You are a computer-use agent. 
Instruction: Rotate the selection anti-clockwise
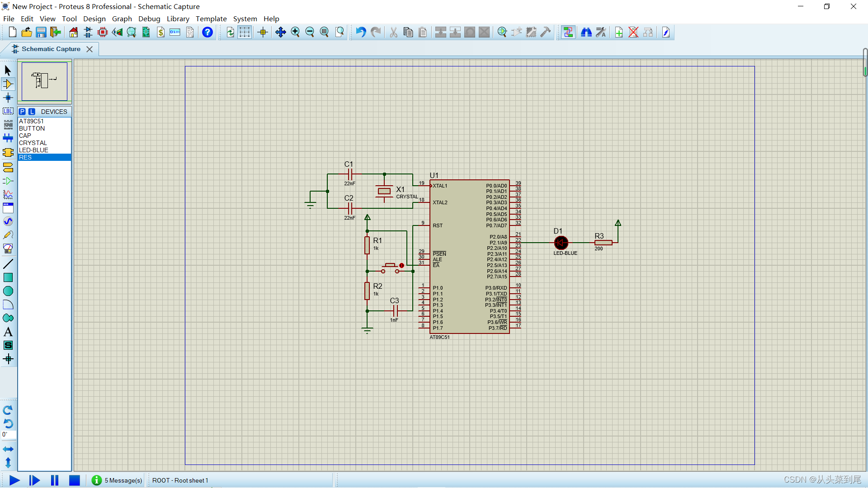tap(8, 423)
